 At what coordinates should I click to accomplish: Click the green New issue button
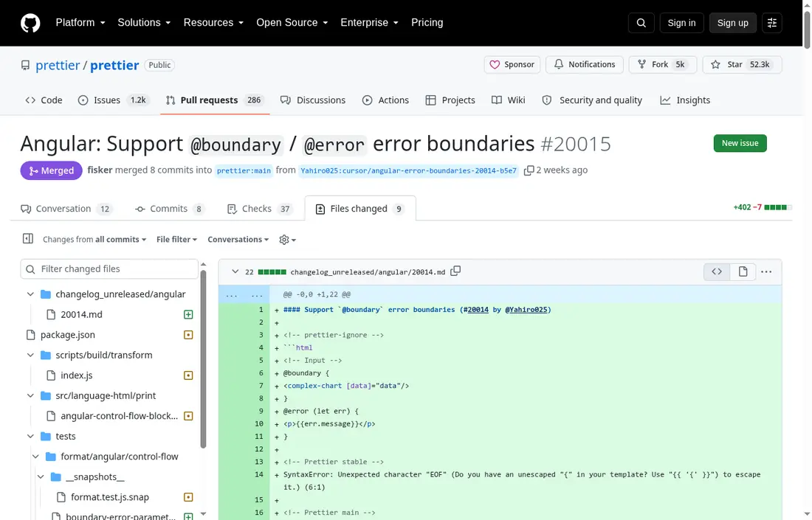click(740, 143)
